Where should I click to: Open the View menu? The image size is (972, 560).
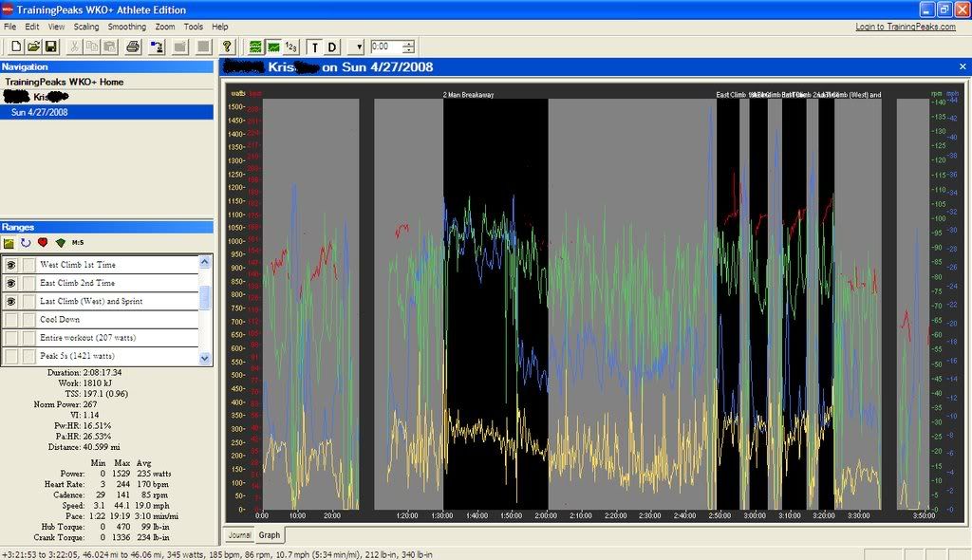pyautogui.click(x=56, y=27)
